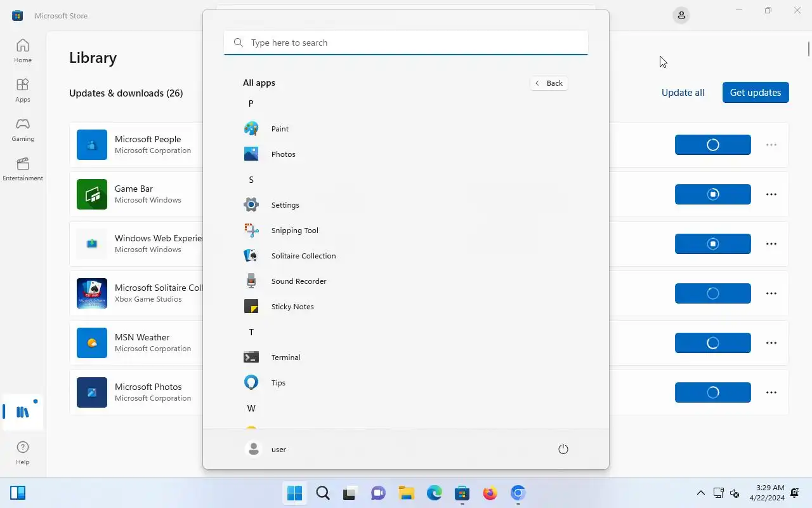Screen dimensions: 812x508
Task: Click the power button in Start menu
Action: pyautogui.click(x=563, y=449)
